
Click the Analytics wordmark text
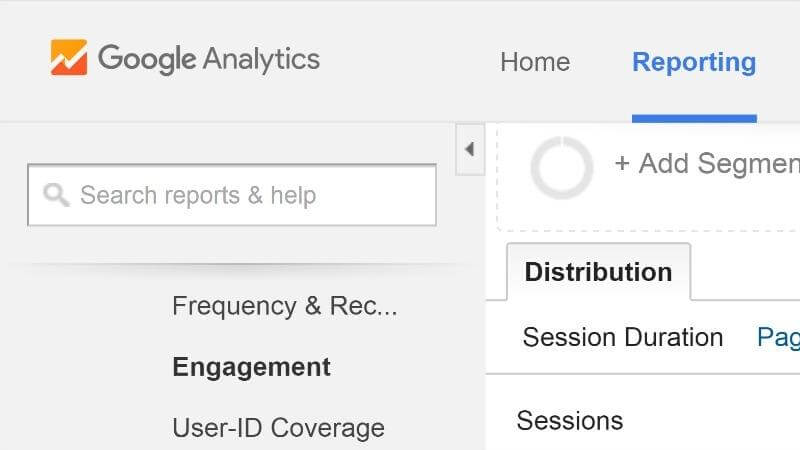click(261, 59)
